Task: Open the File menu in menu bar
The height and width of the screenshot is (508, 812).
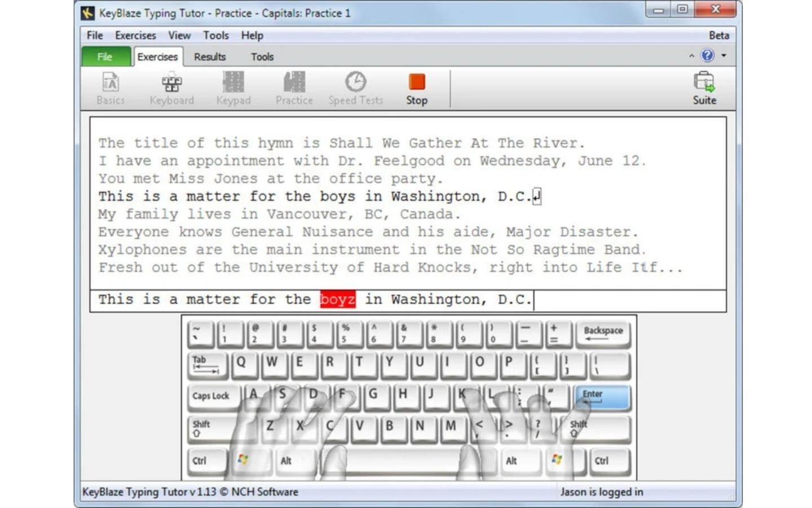Action: tap(95, 35)
